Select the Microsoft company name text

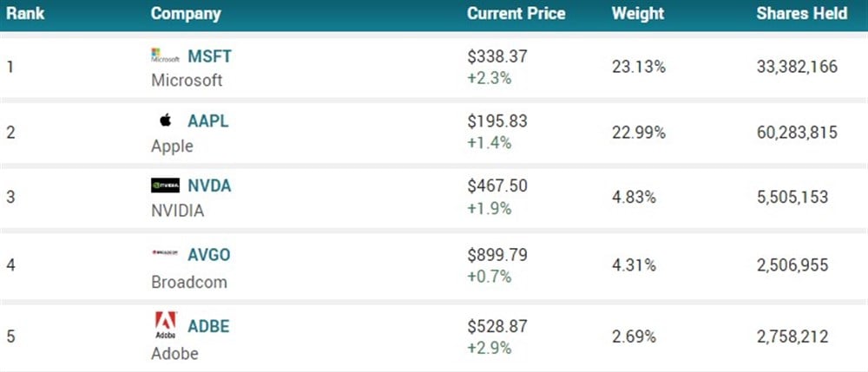coord(187,80)
